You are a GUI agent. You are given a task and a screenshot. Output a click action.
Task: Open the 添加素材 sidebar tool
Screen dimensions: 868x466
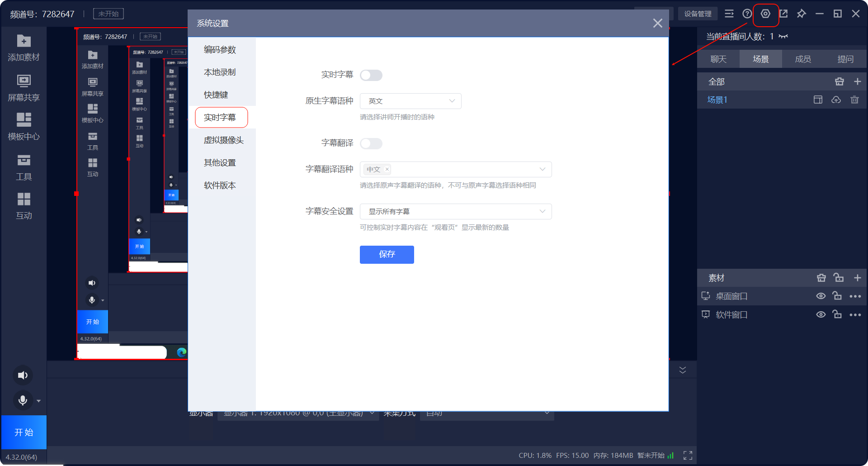(x=24, y=48)
